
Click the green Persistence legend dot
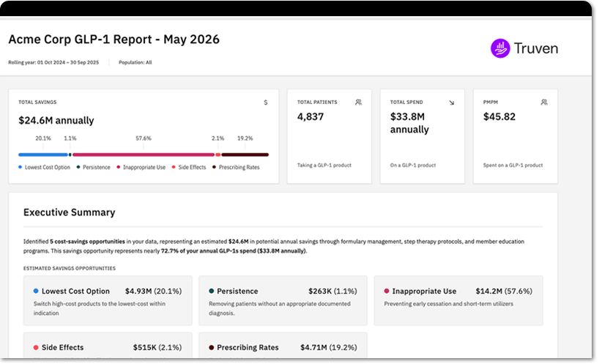click(78, 167)
